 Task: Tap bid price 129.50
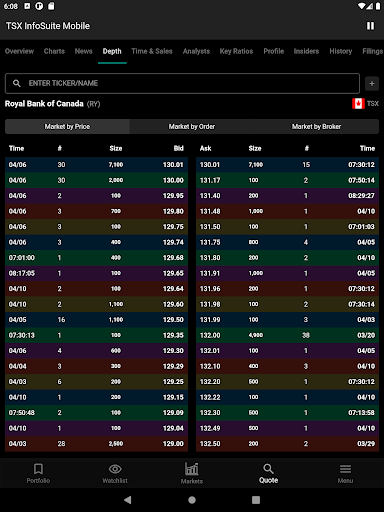173,320
